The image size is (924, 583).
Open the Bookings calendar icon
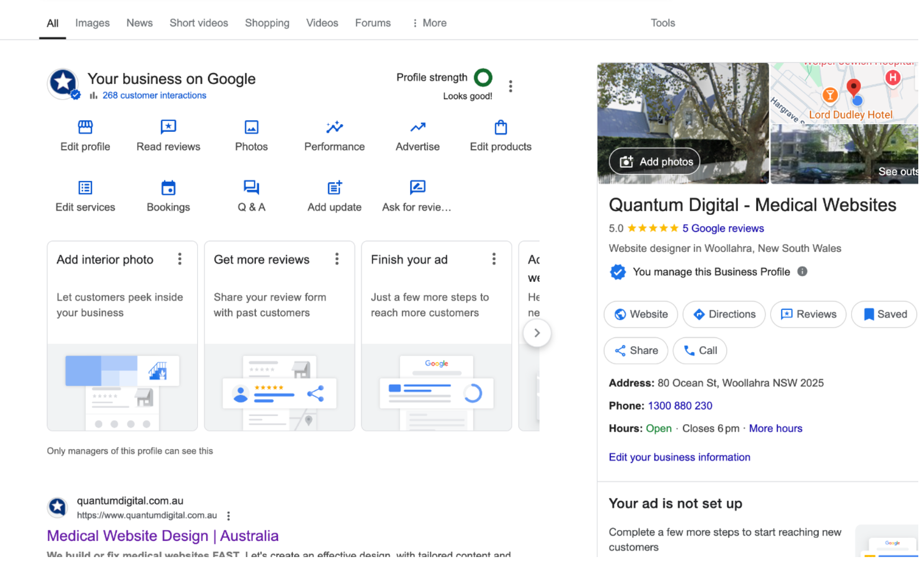168,187
